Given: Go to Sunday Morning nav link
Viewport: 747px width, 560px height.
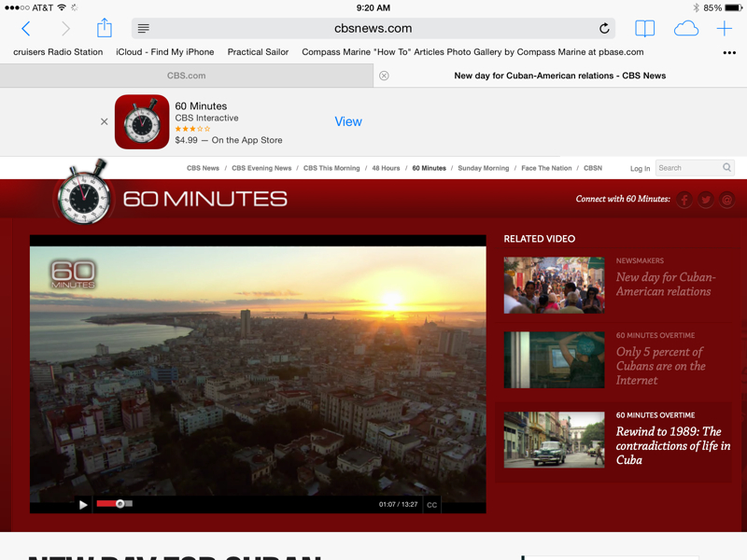Looking at the screenshot, I should click(484, 168).
